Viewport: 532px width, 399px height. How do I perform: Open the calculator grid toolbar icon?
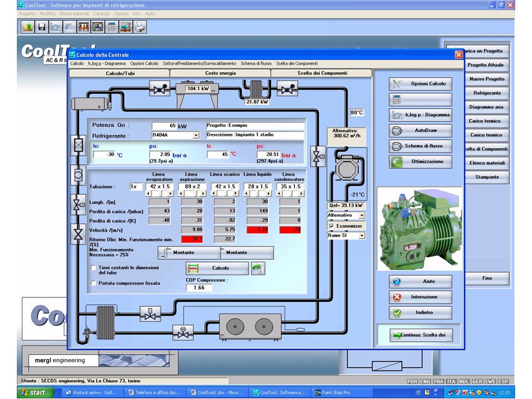click(x=112, y=27)
